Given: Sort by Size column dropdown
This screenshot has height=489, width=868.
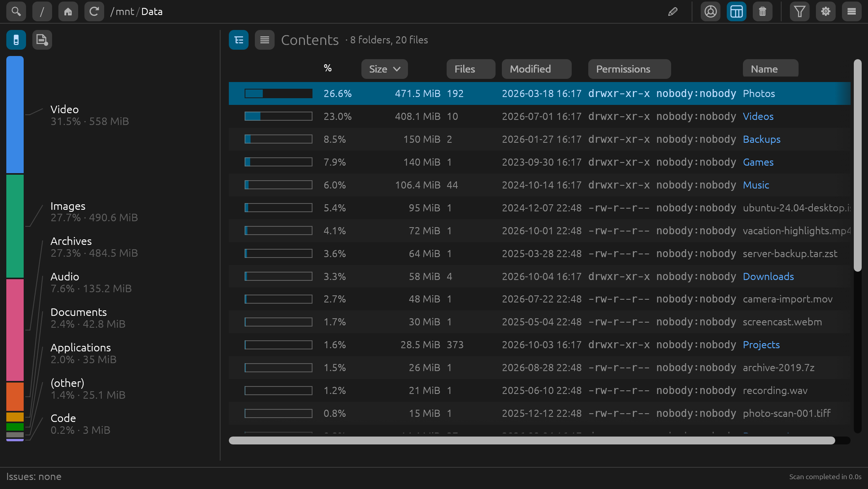Looking at the screenshot, I should tap(385, 69).
